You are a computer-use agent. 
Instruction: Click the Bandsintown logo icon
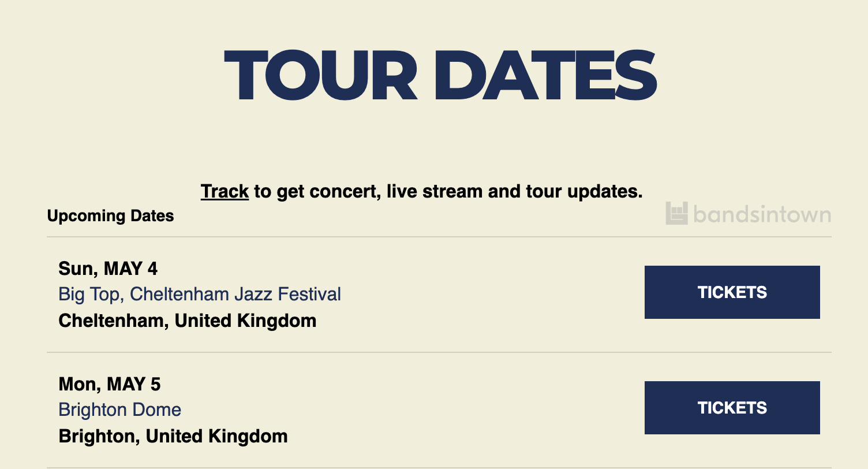click(x=676, y=213)
